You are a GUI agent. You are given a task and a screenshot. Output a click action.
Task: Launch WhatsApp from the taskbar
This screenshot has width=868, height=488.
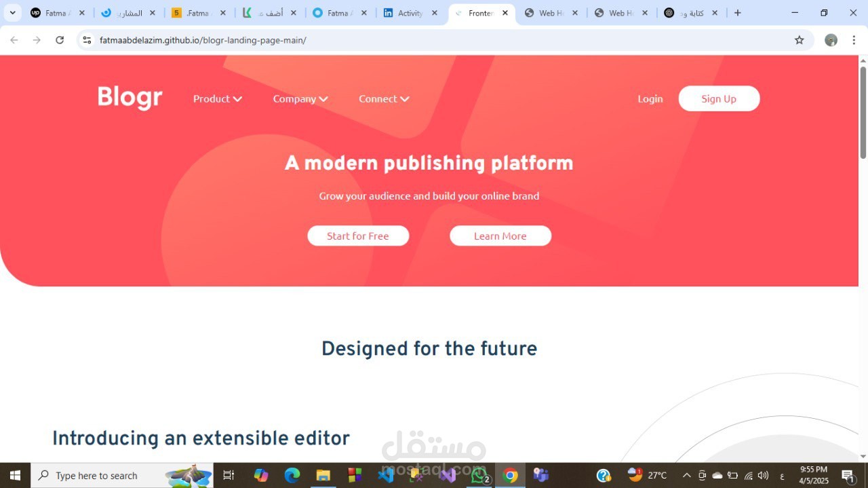[x=479, y=475]
